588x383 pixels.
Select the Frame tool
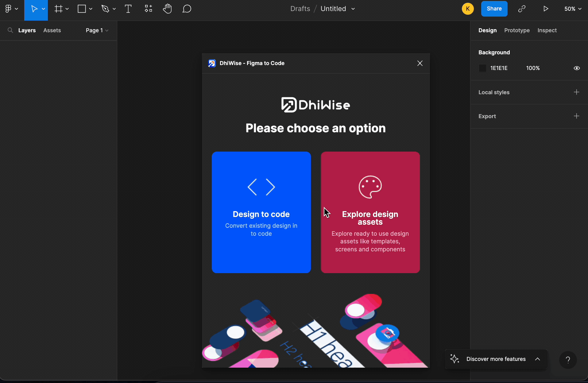coord(58,9)
